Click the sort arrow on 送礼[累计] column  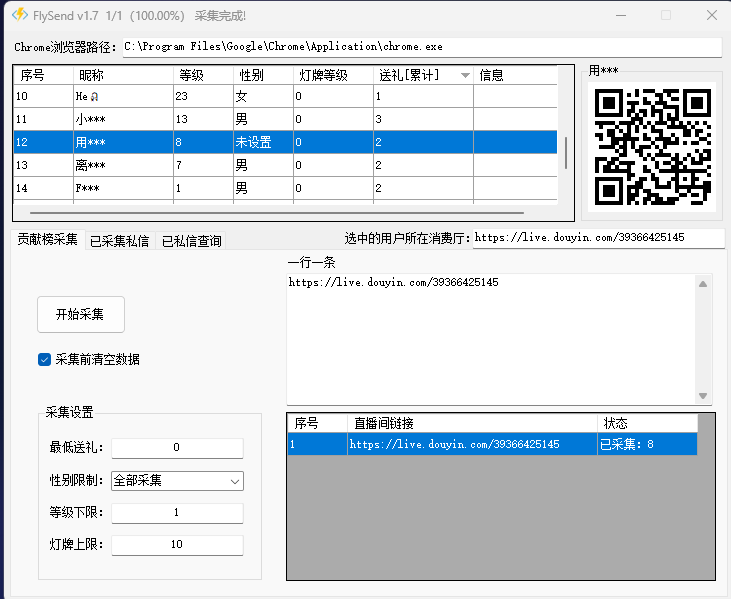pyautogui.click(x=465, y=76)
